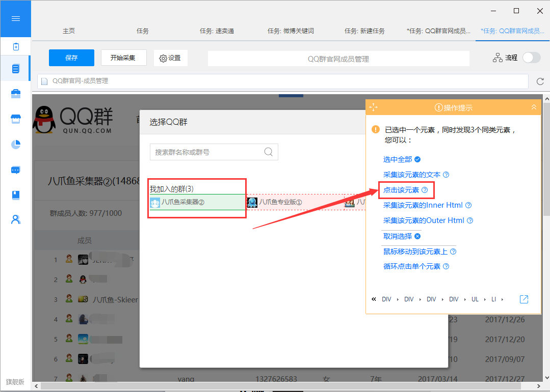550x392 pixels.
Task: Choose 采集该元素的文本
Action: [x=412, y=175]
